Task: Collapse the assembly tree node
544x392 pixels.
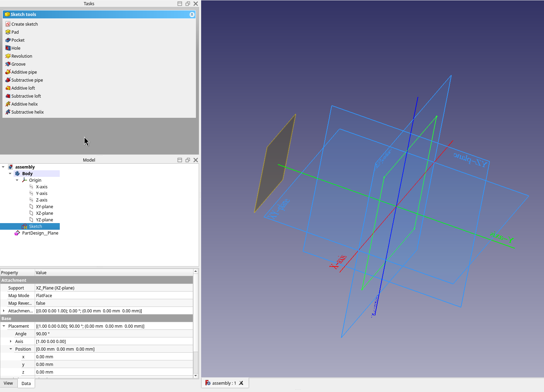Action: pyautogui.click(x=3, y=167)
